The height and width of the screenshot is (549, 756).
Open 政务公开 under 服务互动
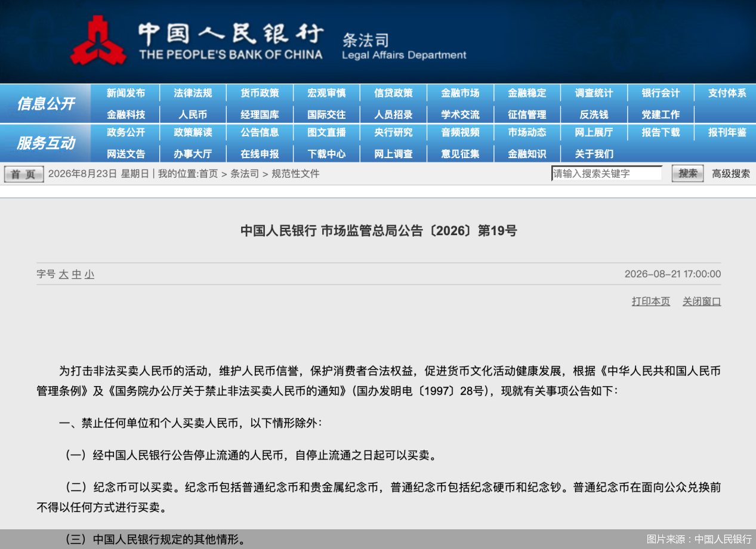click(x=126, y=132)
